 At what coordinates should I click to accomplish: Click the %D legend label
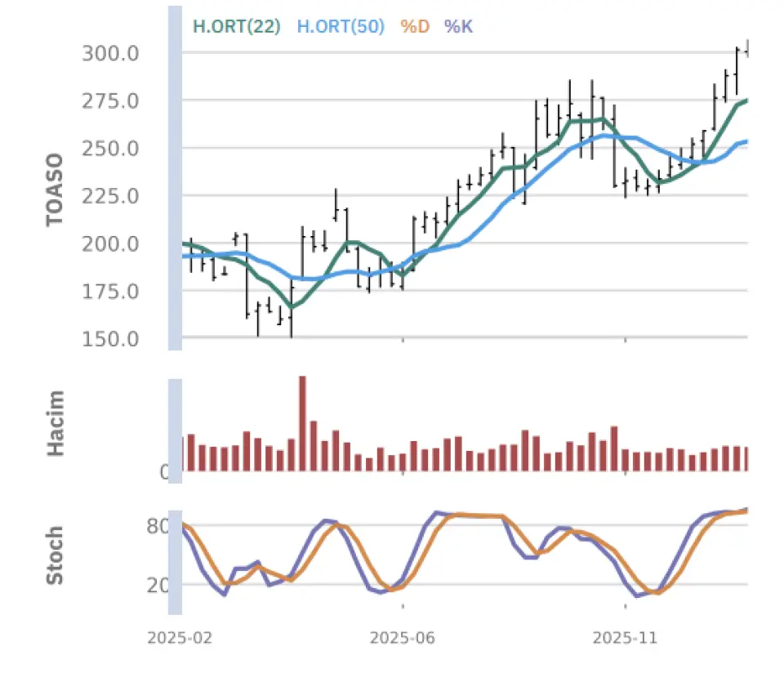[415, 27]
